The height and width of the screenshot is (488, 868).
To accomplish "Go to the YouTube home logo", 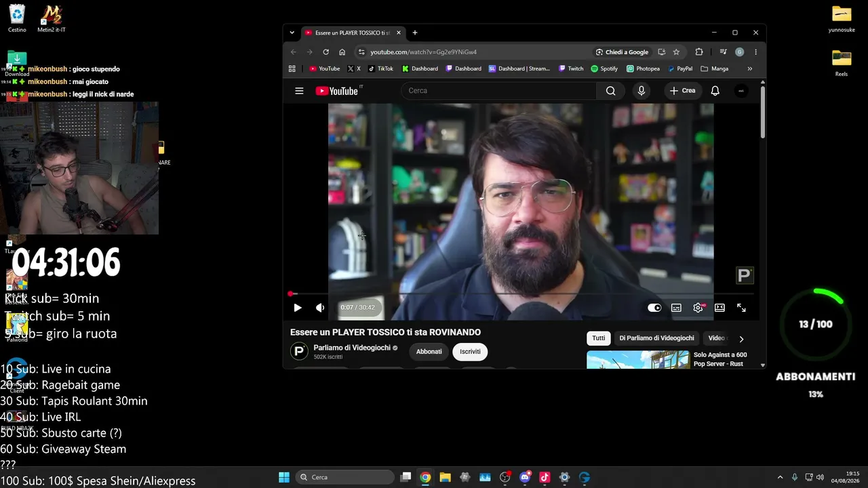I will point(337,91).
